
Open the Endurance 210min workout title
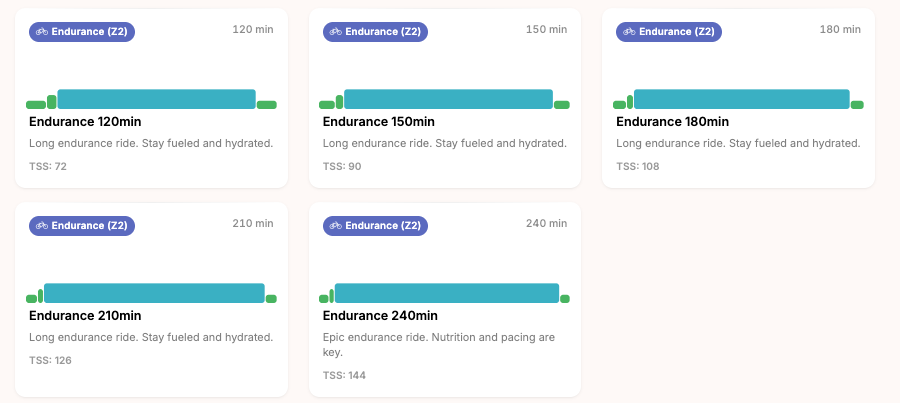[x=85, y=316]
